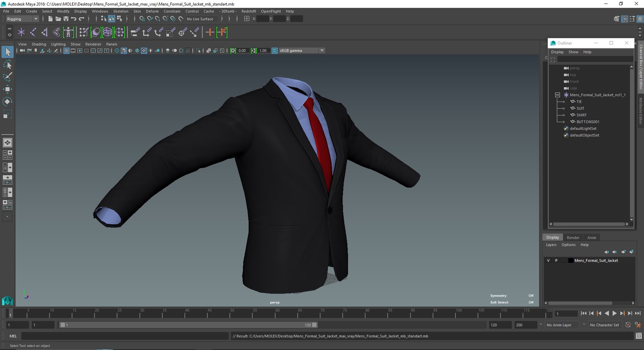Click the MEL command input field

point(125,336)
